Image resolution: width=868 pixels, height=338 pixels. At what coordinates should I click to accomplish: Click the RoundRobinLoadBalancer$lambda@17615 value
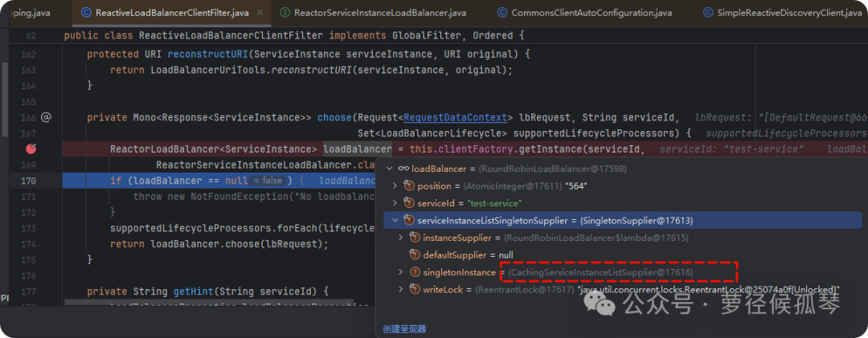tap(595, 238)
